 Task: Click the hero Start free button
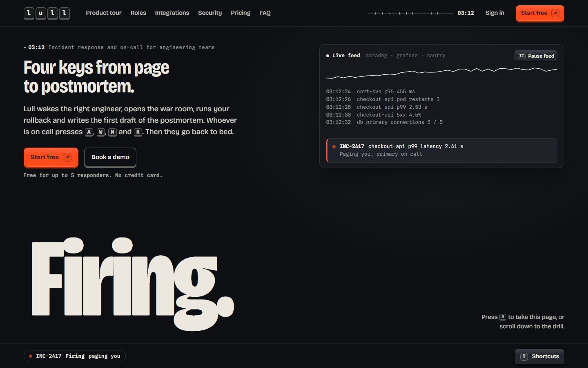pyautogui.click(x=51, y=157)
